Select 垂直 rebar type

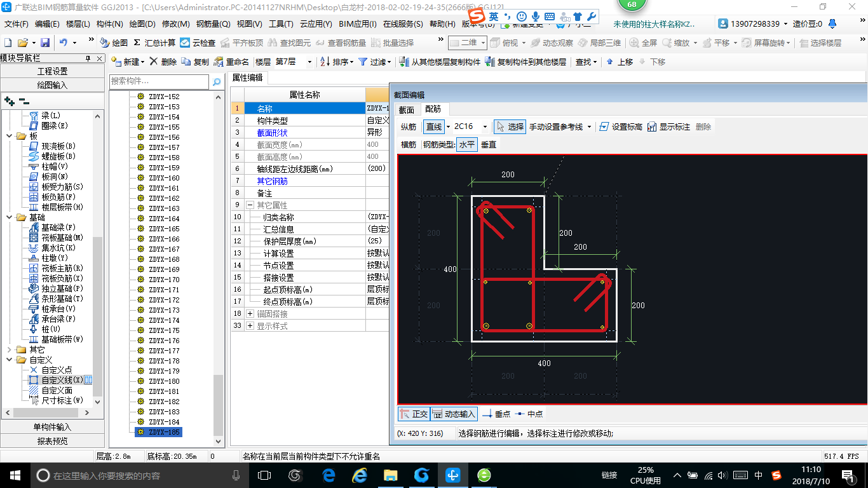point(489,144)
